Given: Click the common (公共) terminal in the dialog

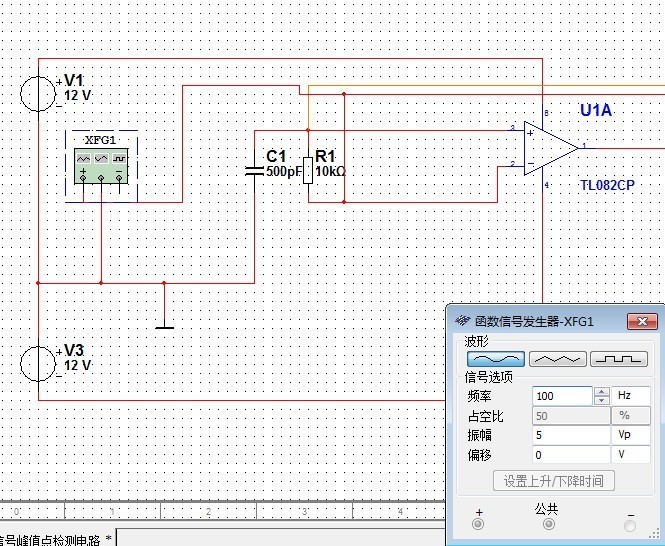Looking at the screenshot, I should [x=546, y=523].
